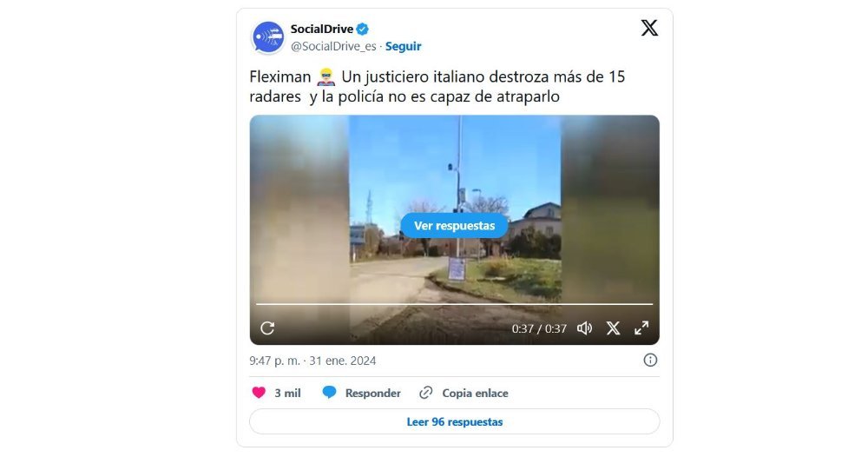Like the tweet with the heart icon
The height and width of the screenshot is (457, 868).
pos(259,393)
